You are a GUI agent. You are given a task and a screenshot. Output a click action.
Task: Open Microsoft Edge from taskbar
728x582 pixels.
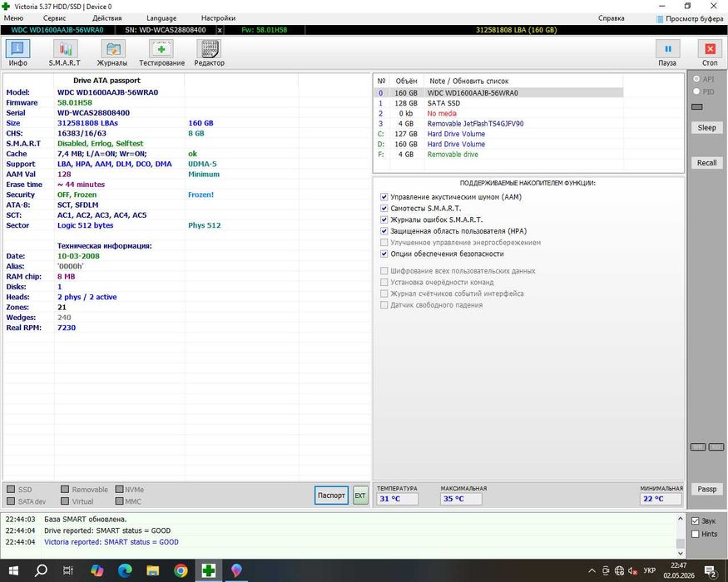[x=125, y=570]
